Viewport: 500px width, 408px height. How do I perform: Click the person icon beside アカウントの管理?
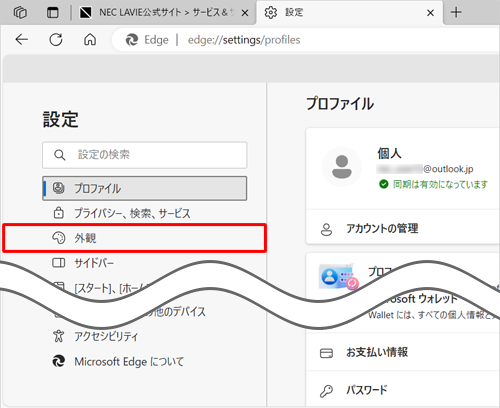click(326, 229)
